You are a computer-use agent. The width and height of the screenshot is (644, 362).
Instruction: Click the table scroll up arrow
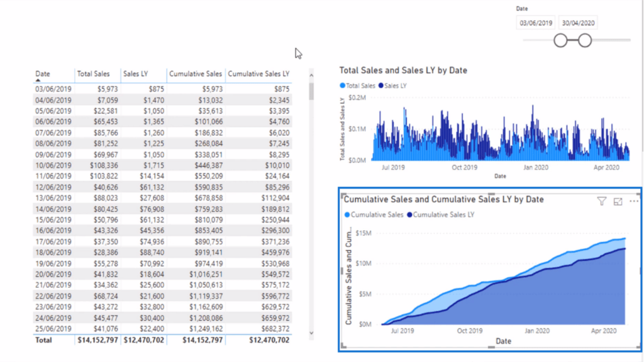click(311, 75)
